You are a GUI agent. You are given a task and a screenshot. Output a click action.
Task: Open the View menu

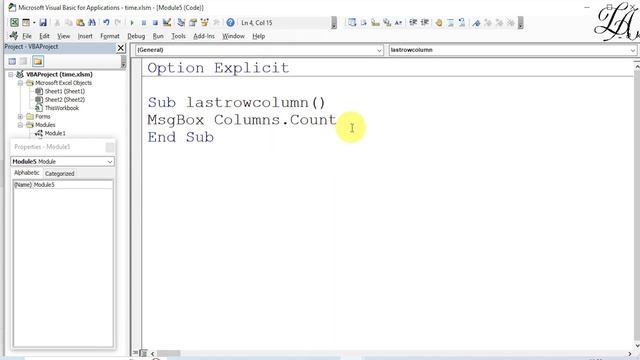point(63,36)
